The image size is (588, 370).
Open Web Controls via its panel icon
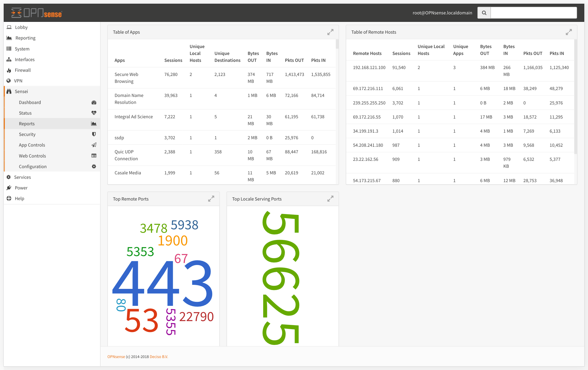point(94,156)
